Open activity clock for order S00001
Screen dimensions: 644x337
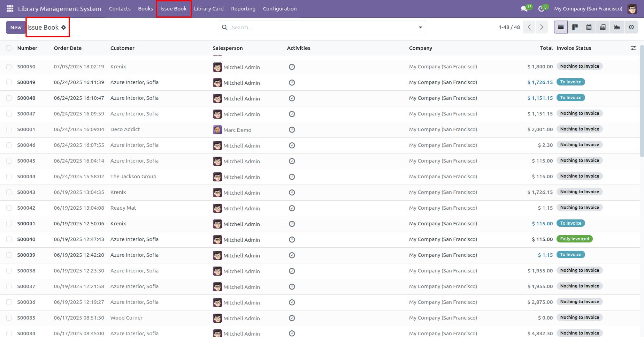[x=292, y=130]
